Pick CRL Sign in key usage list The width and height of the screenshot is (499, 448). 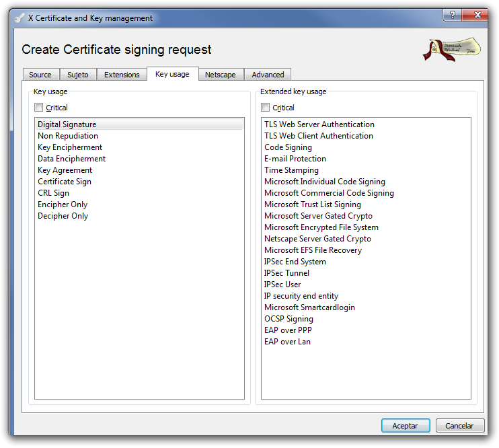(53, 193)
